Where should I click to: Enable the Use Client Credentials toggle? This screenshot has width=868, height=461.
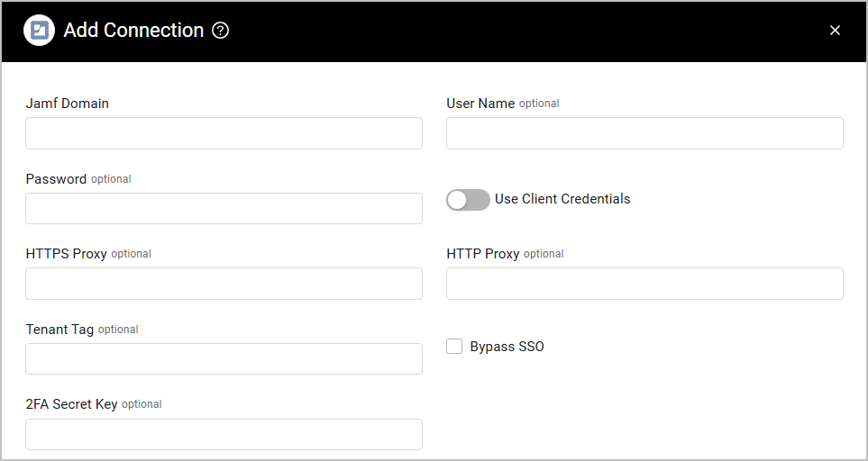468,200
